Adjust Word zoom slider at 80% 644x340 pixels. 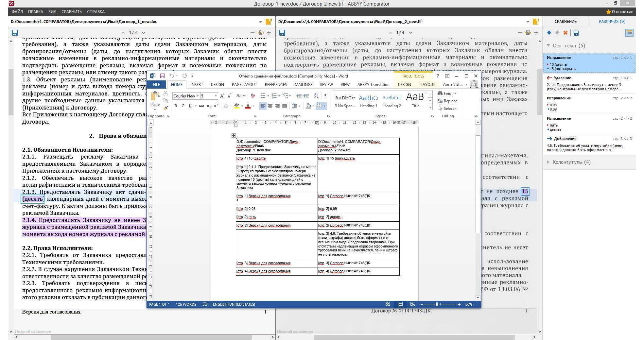[437, 304]
